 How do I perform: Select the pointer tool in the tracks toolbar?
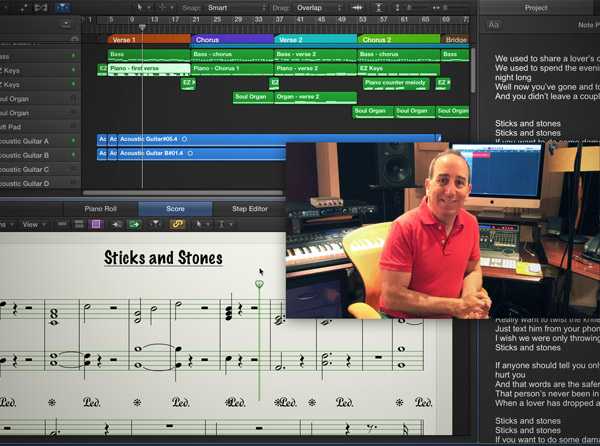(x=139, y=7)
